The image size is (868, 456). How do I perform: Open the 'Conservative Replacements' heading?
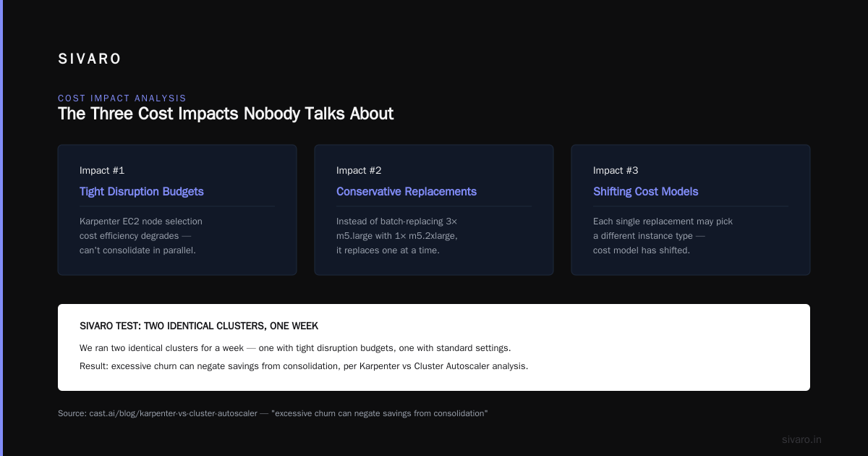(x=407, y=192)
